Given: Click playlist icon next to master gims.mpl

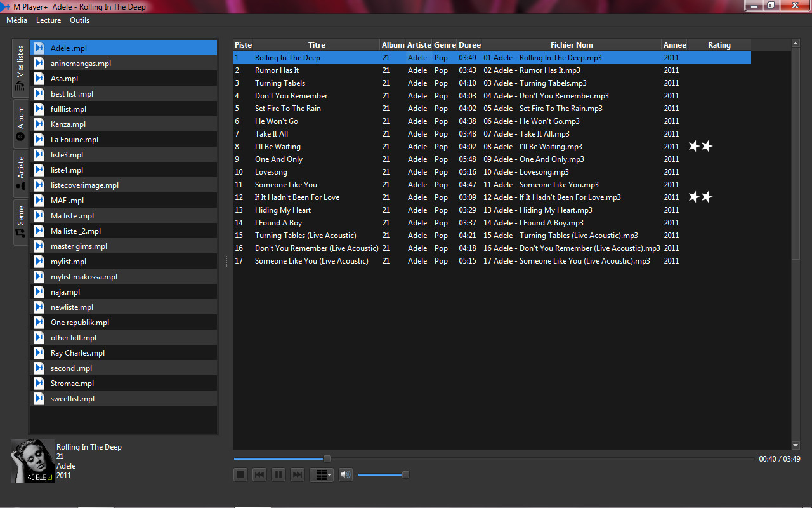Looking at the screenshot, I should [x=39, y=246].
